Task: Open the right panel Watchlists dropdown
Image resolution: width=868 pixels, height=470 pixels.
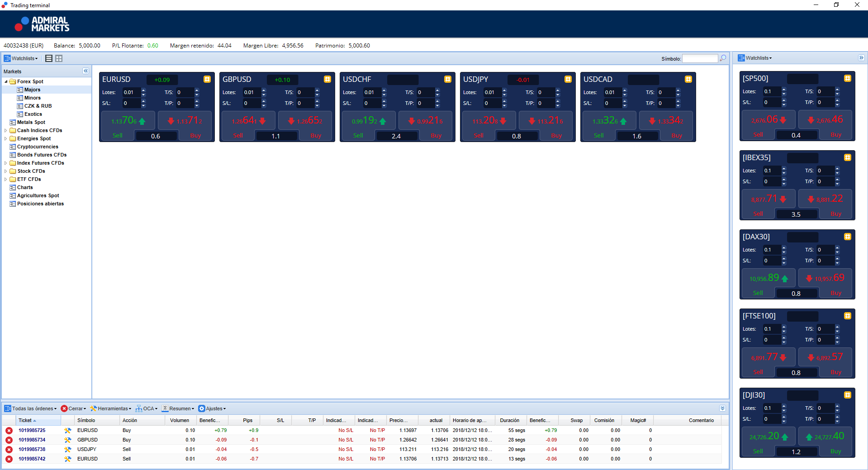Action: coord(755,58)
